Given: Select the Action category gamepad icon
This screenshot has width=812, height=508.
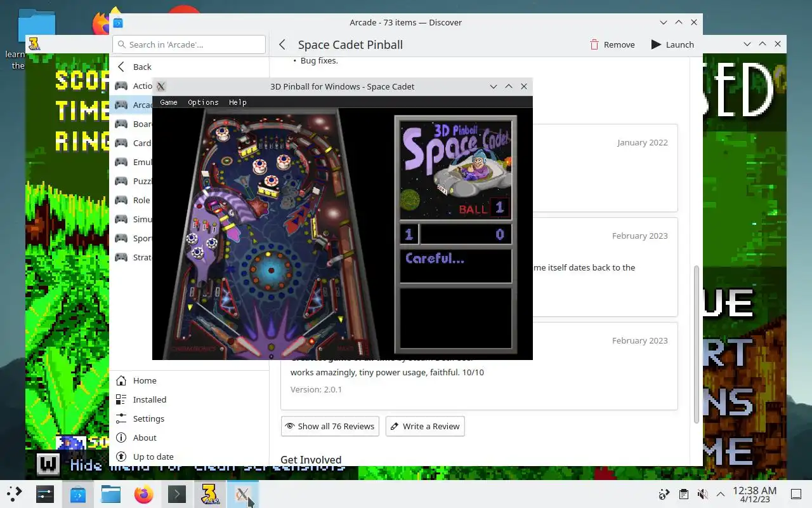Looking at the screenshot, I should [x=121, y=86].
